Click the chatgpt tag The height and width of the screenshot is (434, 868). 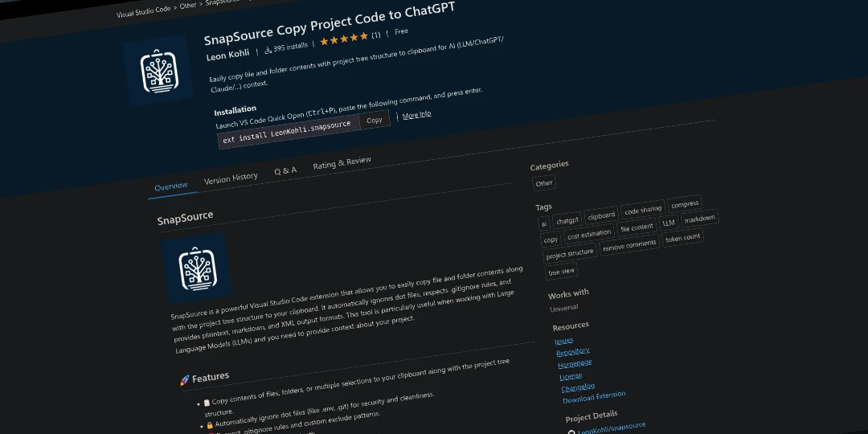(x=567, y=219)
